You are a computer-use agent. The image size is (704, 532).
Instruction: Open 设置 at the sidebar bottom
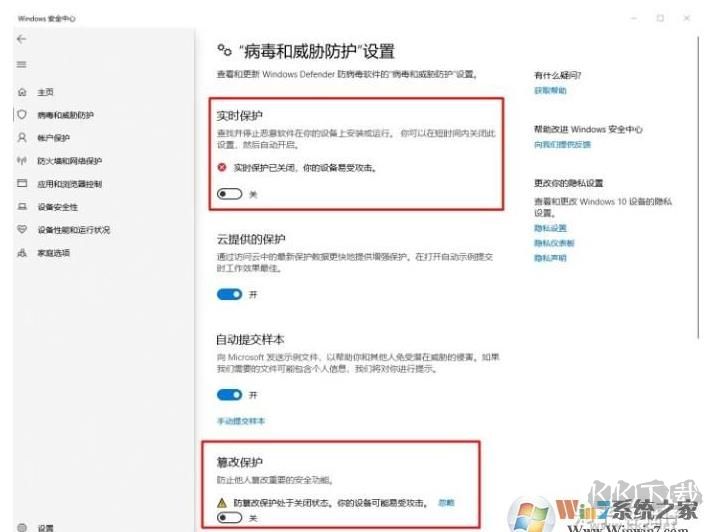[x=45, y=528]
